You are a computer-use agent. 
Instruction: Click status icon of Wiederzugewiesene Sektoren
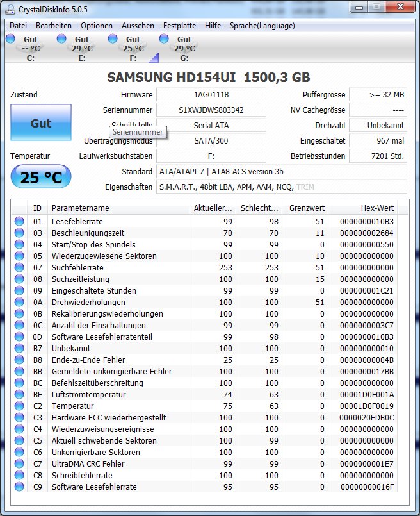point(19,256)
